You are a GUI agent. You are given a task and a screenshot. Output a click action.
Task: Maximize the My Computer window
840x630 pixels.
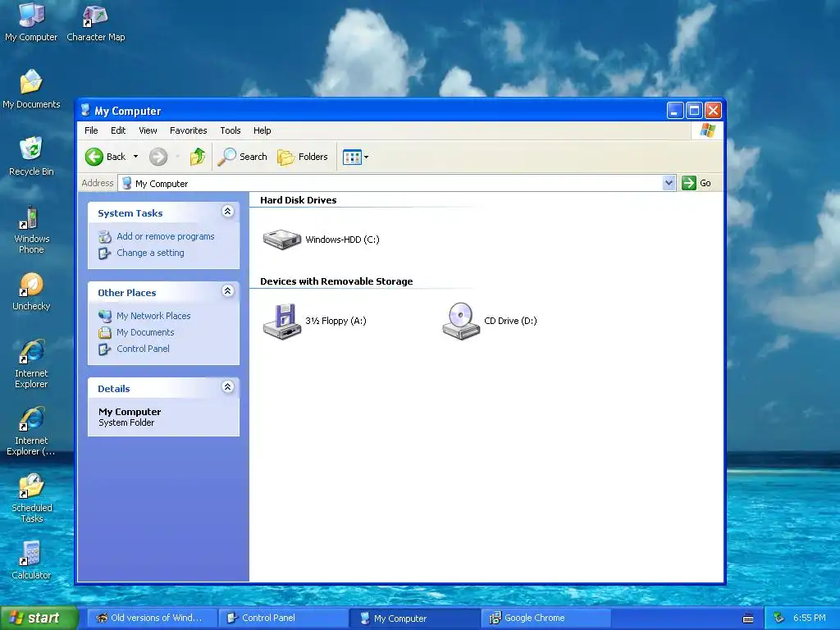(694, 111)
